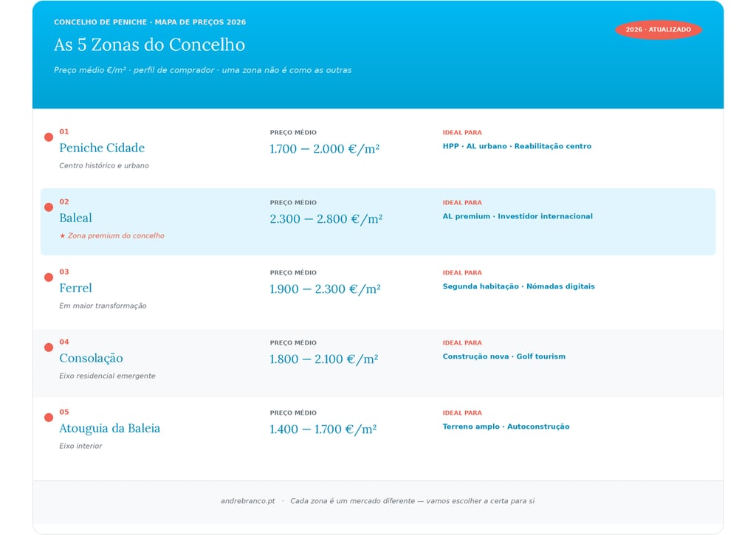Viewport: 756px width, 535px height.
Task: Click the As 5 Zonas do Concelho title
Action: click(x=149, y=45)
